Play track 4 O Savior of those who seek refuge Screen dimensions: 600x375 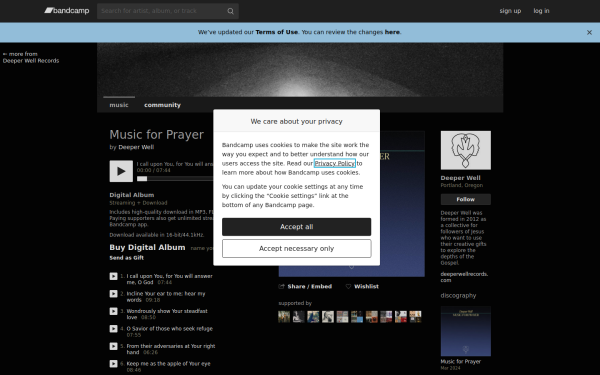pyautogui.click(x=113, y=329)
